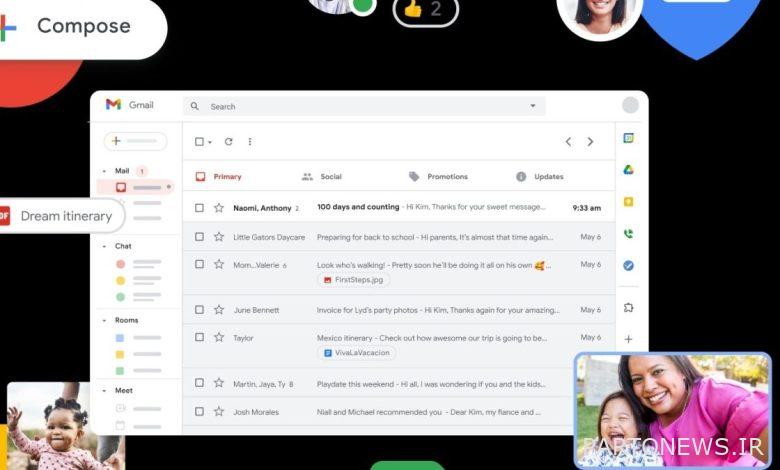Star the Josh Morales email
The height and width of the screenshot is (470, 780).
pos(219,411)
